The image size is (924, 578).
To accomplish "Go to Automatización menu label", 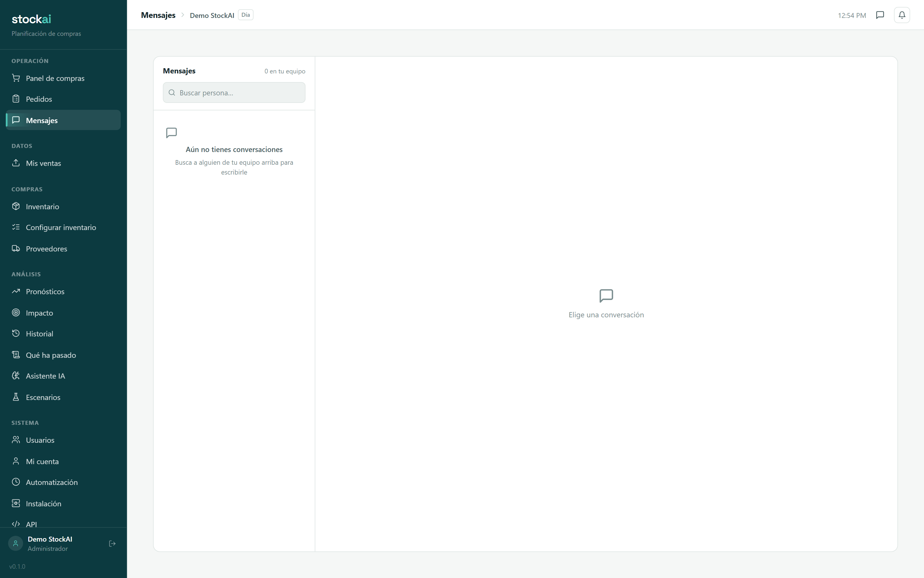I will (52, 482).
